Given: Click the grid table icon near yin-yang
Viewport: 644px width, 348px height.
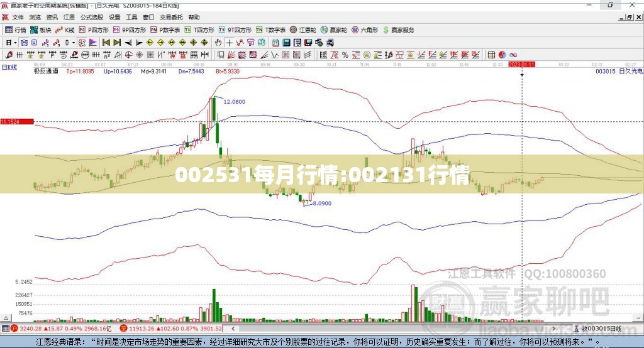Looking at the screenshot, I should click(x=491, y=55).
